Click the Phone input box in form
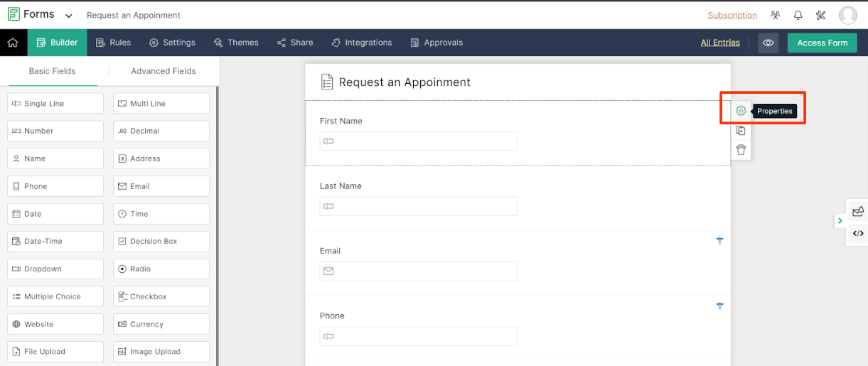The image size is (868, 366). [x=419, y=336]
